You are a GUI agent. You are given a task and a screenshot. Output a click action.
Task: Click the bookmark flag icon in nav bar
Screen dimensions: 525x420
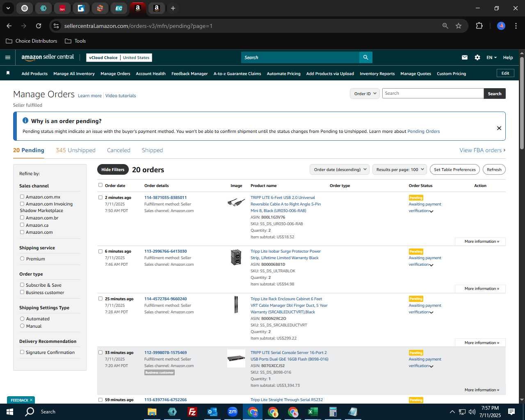point(8,73)
